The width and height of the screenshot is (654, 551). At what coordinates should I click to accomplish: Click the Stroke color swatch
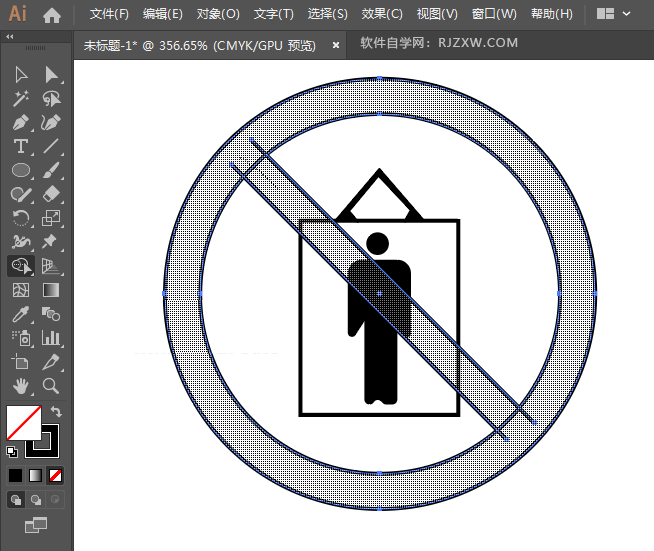pos(50,448)
